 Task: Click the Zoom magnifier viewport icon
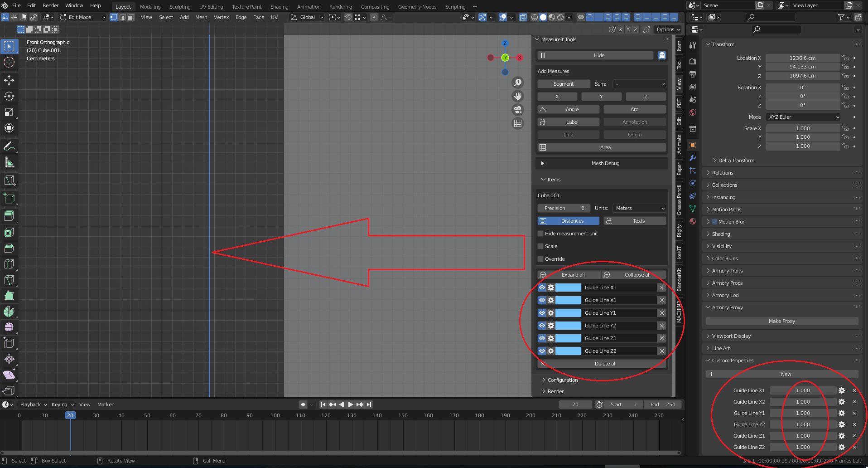click(x=518, y=83)
